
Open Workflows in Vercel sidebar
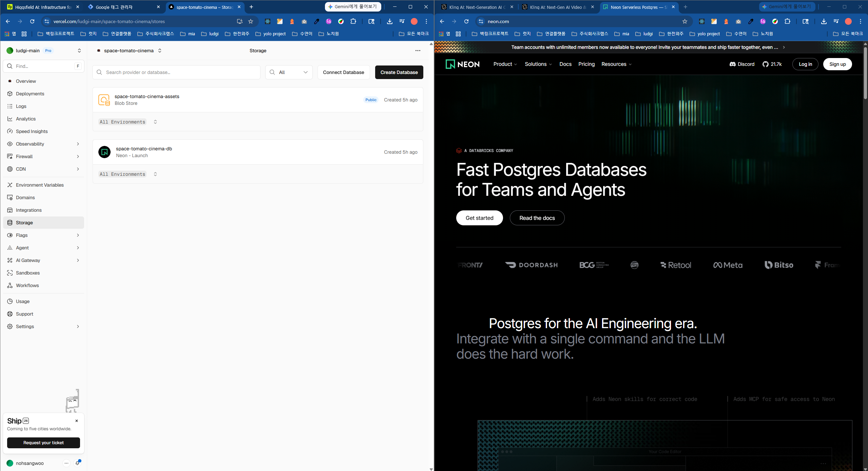43,285
